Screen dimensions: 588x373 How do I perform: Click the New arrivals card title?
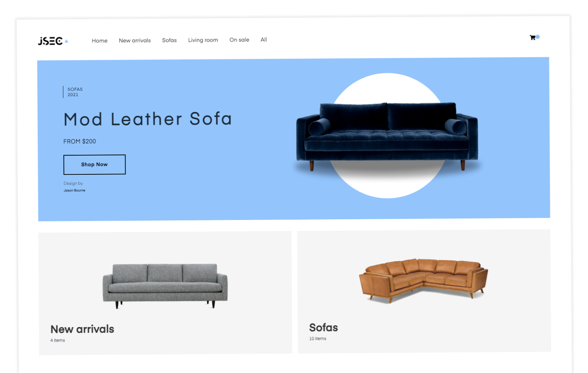coord(82,329)
